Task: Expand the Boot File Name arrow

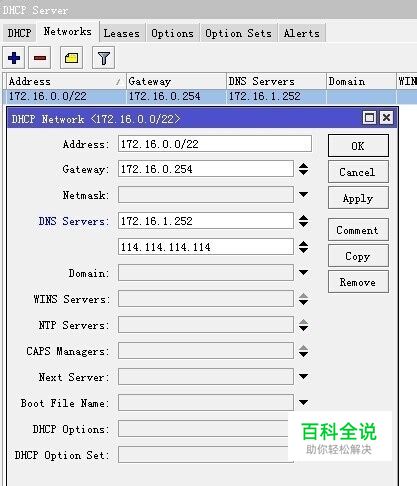Action: coord(303,402)
